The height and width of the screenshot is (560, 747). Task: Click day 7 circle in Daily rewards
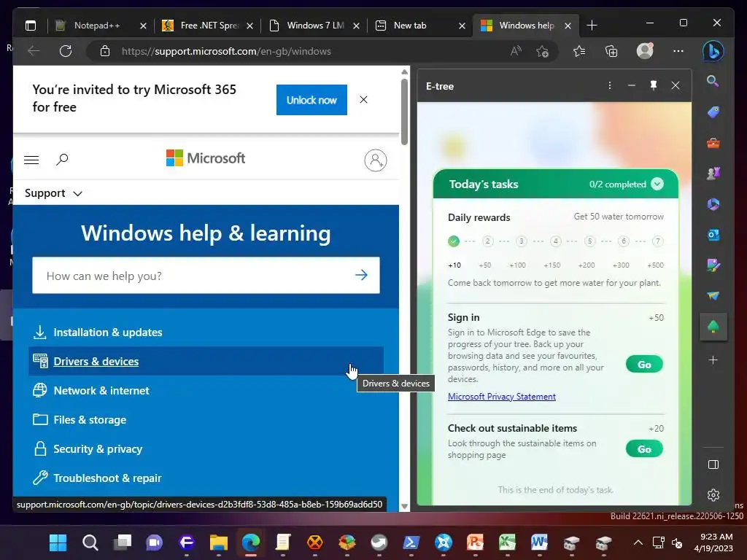(657, 241)
